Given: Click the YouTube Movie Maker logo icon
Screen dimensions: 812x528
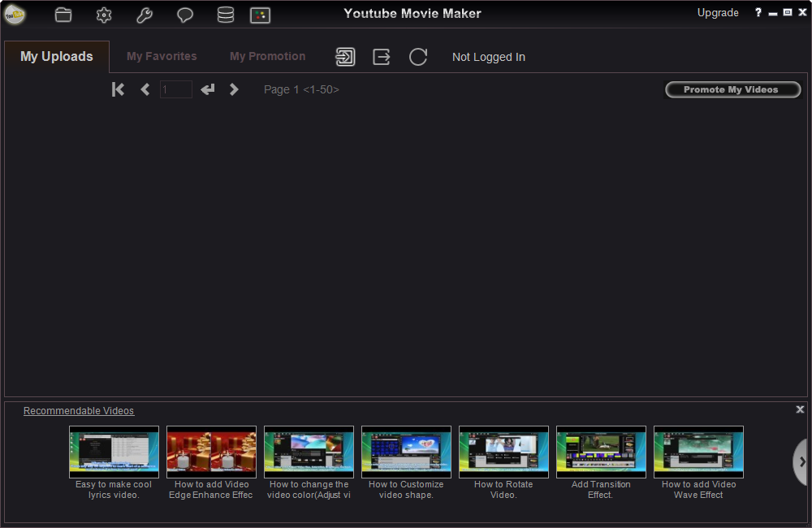Looking at the screenshot, I should coord(15,14).
